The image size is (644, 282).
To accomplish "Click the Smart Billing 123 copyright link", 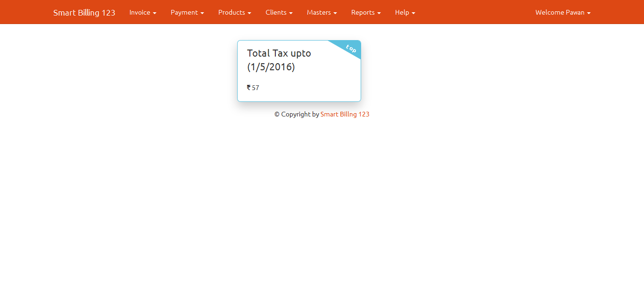I will pyautogui.click(x=345, y=114).
